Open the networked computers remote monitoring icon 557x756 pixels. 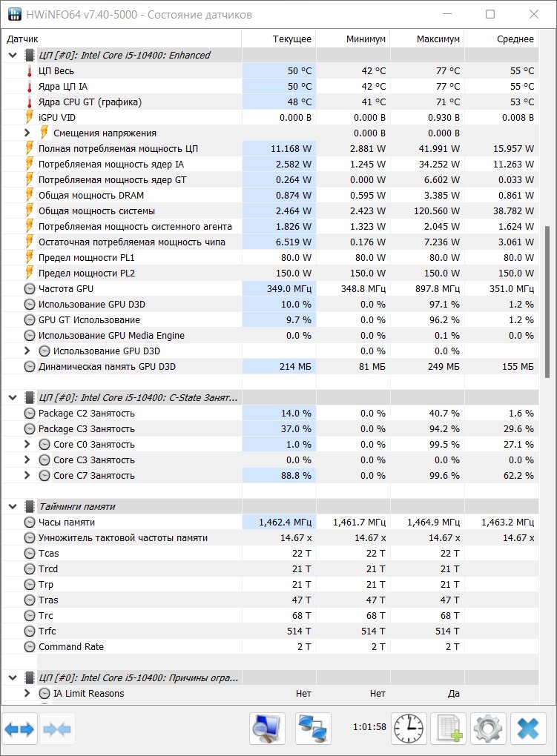click(x=313, y=729)
